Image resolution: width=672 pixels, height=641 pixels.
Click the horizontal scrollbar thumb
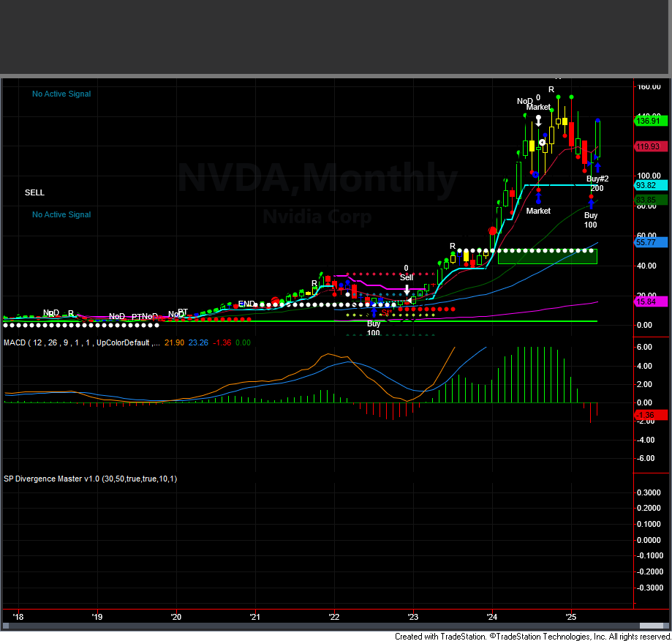[651, 626]
